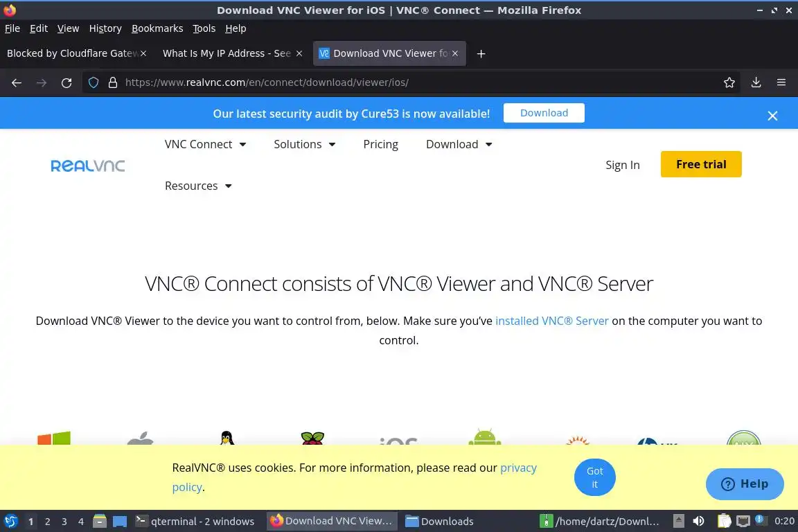798x532 pixels.
Task: Go back with the browser back arrow
Action: coord(17,82)
